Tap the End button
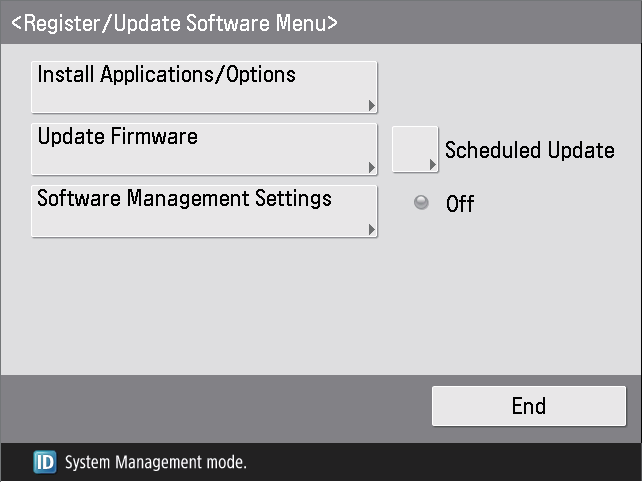Viewport: 642px width, 482px height. click(529, 406)
